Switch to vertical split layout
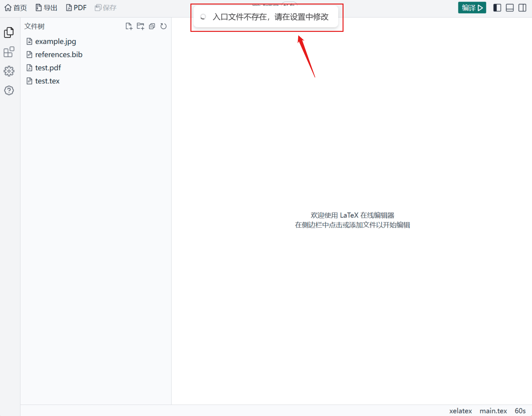This screenshot has width=532, height=416. point(522,7)
